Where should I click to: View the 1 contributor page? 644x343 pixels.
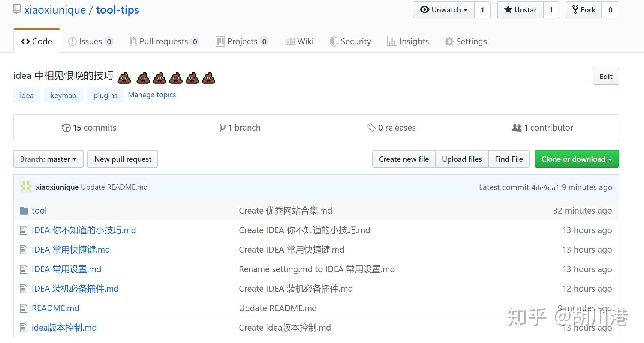(542, 128)
